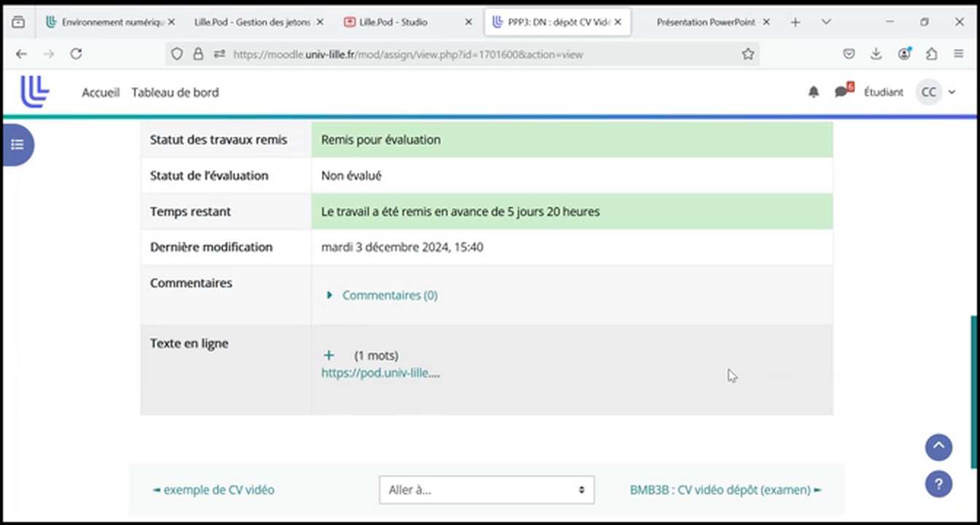Click the Firefox account icon

tap(904, 53)
